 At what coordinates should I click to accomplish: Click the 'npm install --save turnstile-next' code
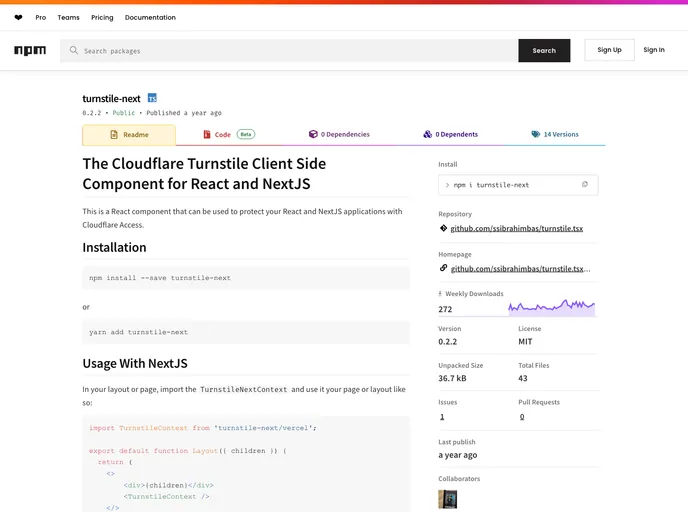(x=160, y=278)
